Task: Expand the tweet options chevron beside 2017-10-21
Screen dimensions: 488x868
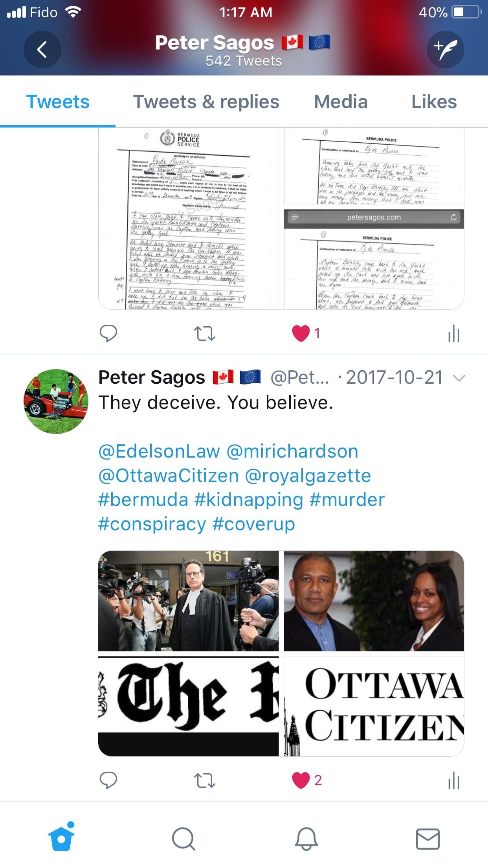Action: [459, 378]
